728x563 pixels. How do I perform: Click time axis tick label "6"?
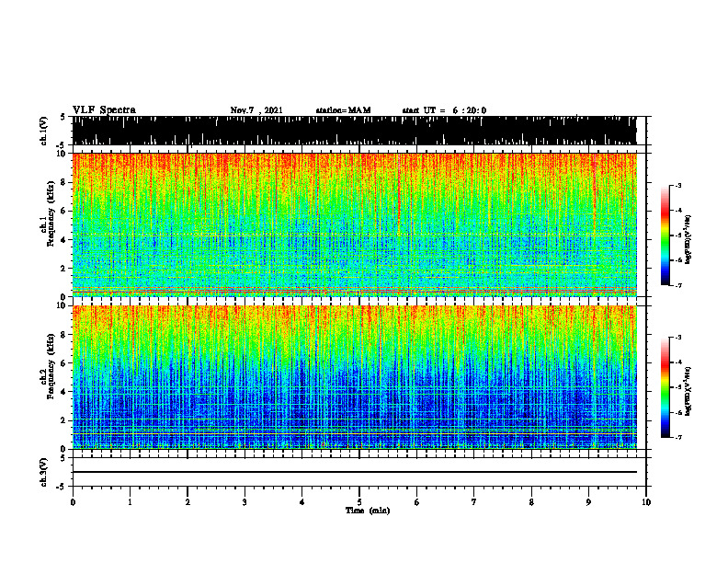coord(417,502)
